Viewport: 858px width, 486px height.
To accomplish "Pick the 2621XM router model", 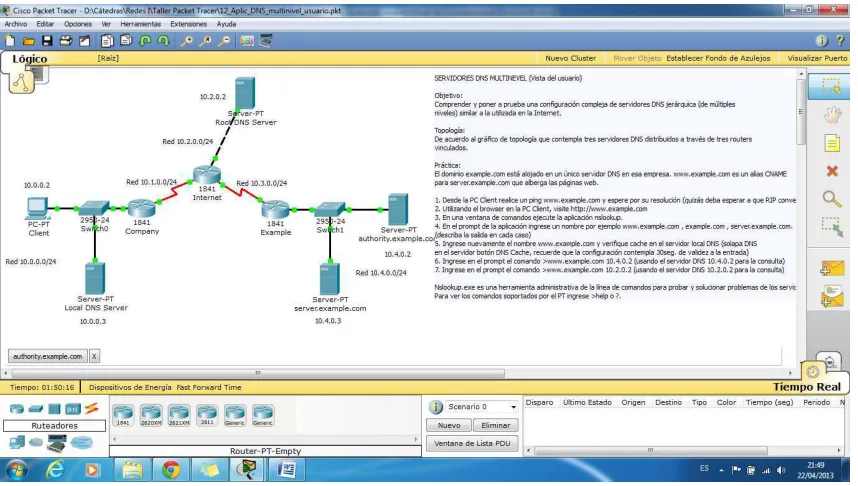I will pyautogui.click(x=179, y=415).
